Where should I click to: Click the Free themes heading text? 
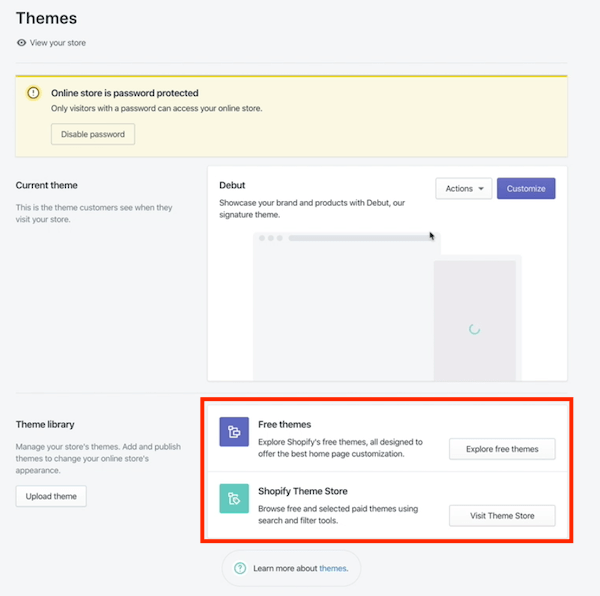coord(284,424)
